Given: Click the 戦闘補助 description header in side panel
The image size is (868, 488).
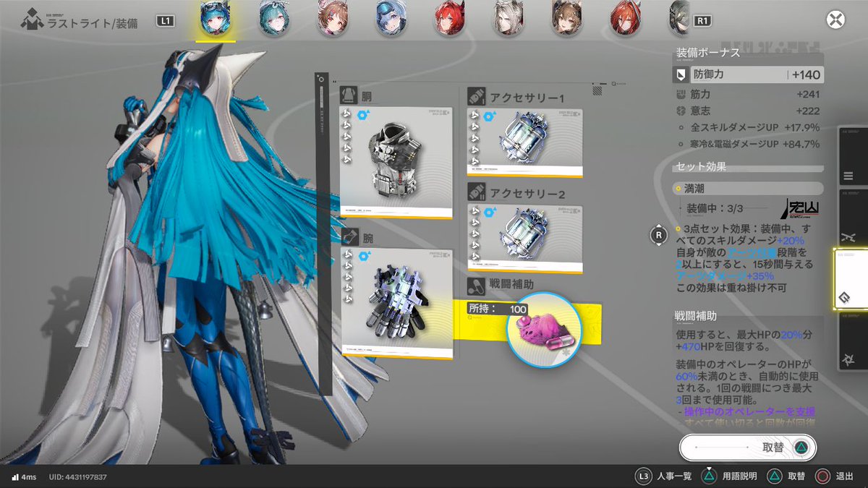Looking at the screenshot, I should click(697, 315).
